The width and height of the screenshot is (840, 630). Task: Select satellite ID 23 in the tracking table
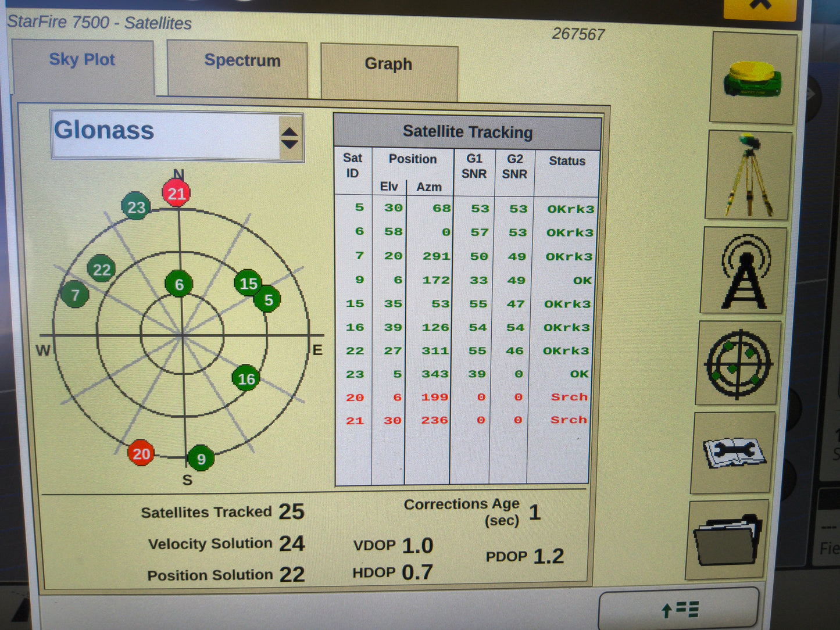pyautogui.click(x=355, y=374)
